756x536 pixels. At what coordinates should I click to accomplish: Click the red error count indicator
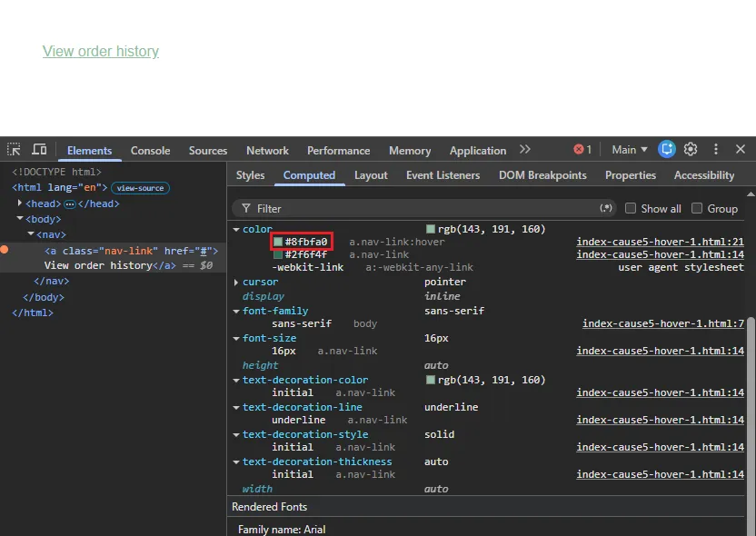click(582, 150)
